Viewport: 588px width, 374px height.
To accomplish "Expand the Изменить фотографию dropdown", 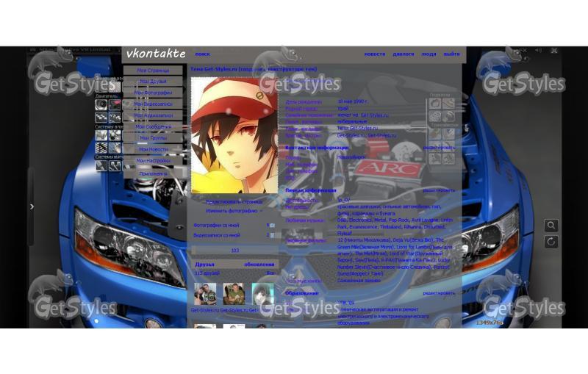I will point(234,211).
